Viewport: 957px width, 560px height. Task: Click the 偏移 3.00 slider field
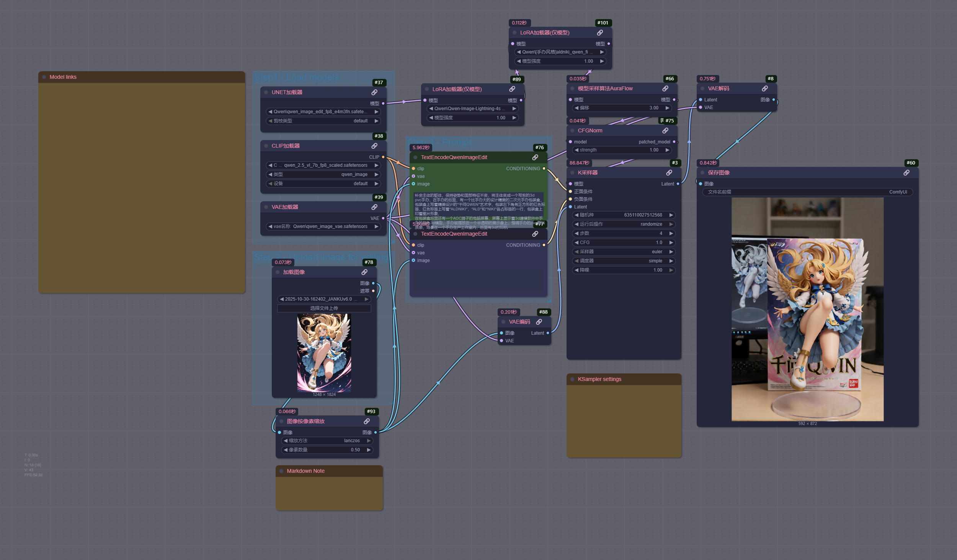click(622, 108)
